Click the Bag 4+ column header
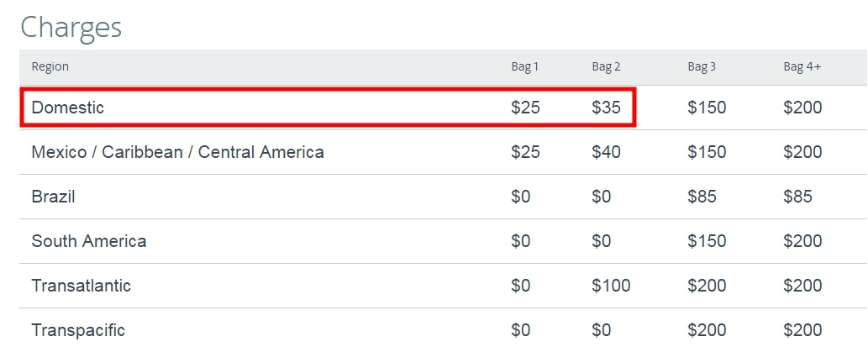The image size is (868, 352). point(802,67)
